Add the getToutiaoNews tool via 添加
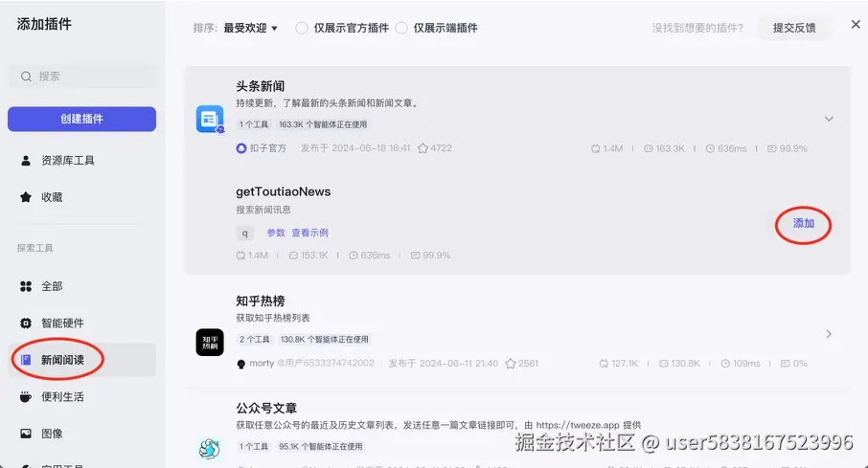The width and height of the screenshot is (868, 468). tap(804, 224)
